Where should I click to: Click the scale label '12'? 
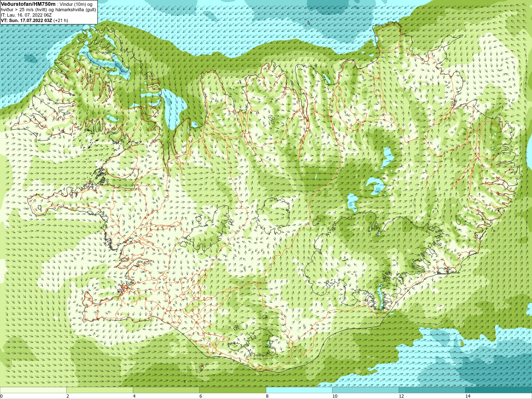[x=401, y=396]
